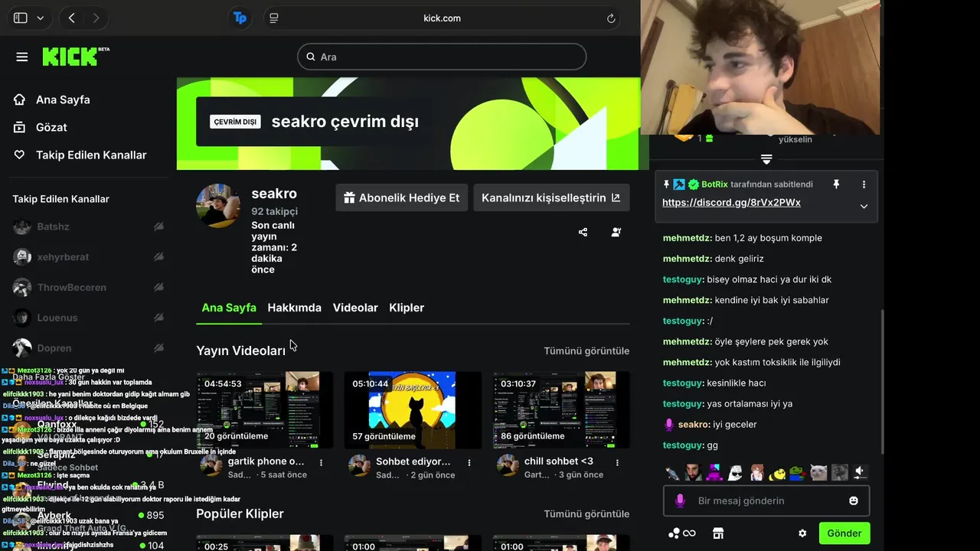Open chat settings gear

pyautogui.click(x=802, y=533)
